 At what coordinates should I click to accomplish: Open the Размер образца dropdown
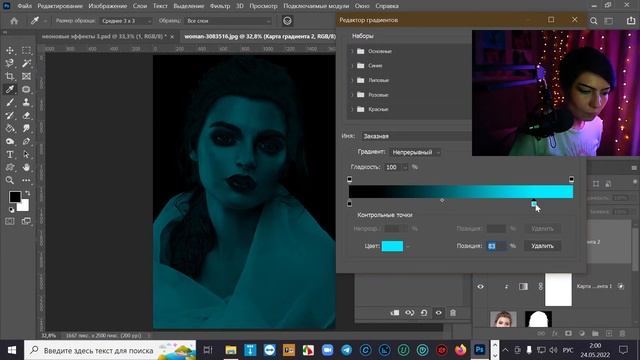coord(126,21)
